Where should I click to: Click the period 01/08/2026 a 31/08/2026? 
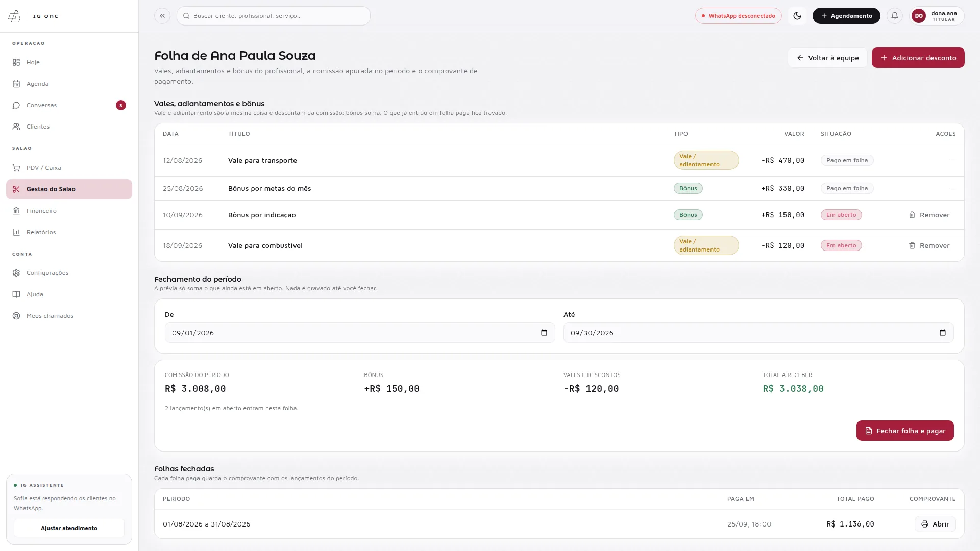(206, 524)
